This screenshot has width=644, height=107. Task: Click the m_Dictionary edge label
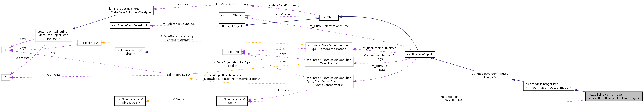click(178, 4)
